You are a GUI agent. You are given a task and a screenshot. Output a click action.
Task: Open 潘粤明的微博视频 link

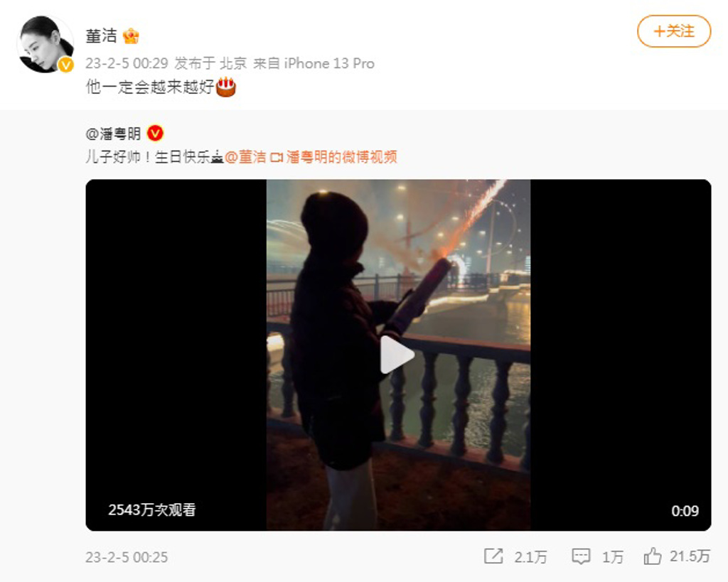341,157
